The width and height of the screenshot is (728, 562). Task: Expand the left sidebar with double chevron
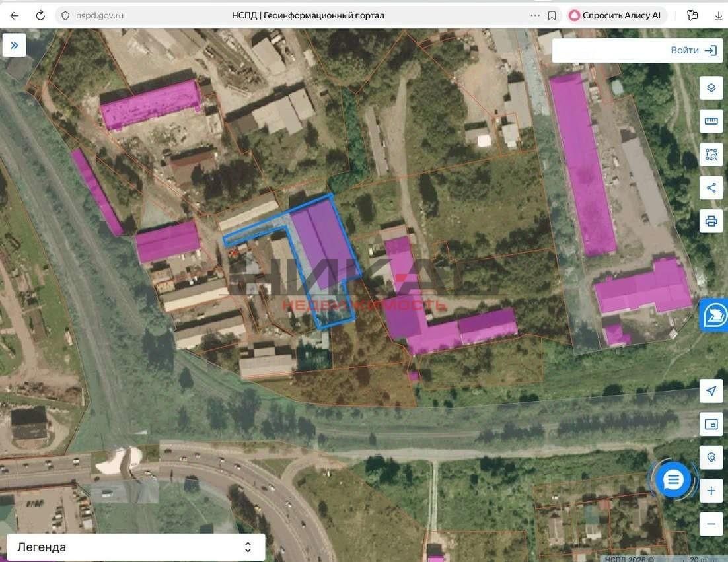tap(14, 45)
